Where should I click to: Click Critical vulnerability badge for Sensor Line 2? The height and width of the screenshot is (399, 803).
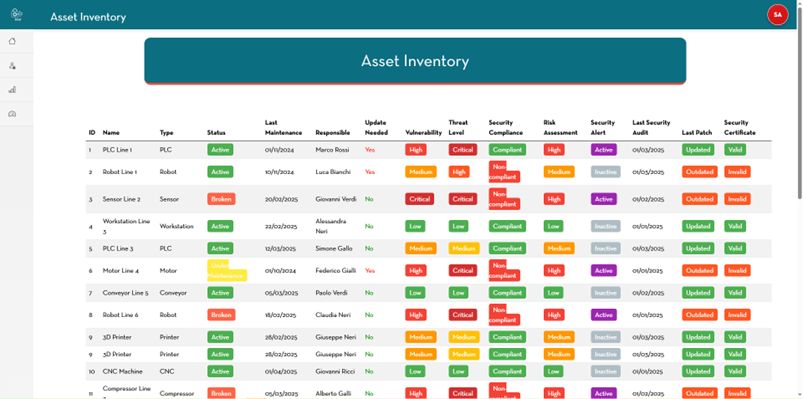(x=419, y=199)
